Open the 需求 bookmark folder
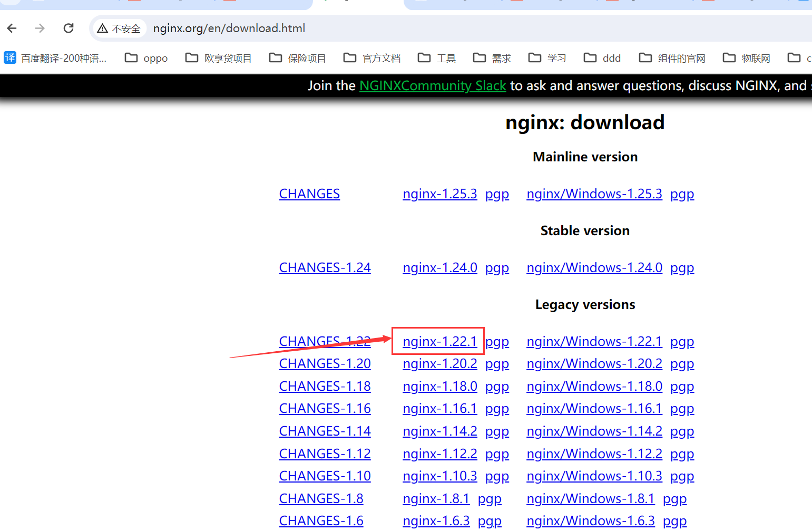This screenshot has width=812, height=530. [x=492, y=58]
